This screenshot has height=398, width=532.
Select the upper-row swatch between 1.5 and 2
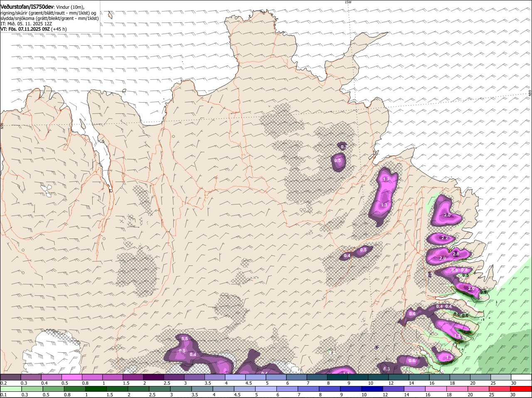coord(133,377)
